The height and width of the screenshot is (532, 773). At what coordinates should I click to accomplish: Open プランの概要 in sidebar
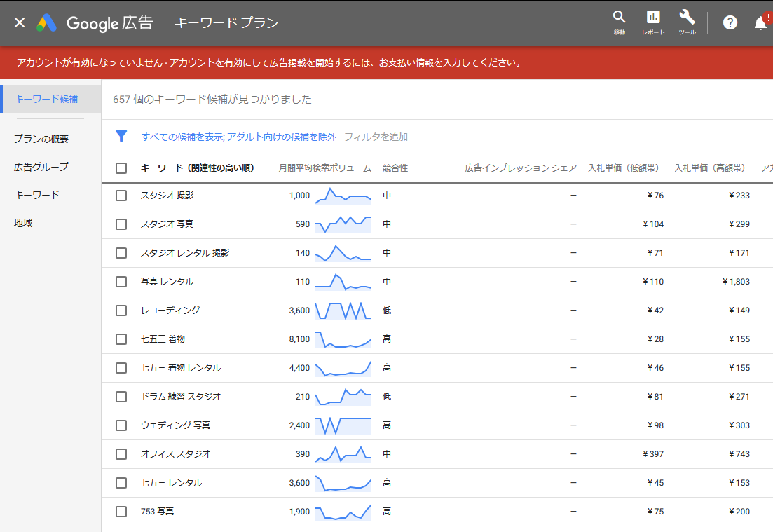(41, 139)
